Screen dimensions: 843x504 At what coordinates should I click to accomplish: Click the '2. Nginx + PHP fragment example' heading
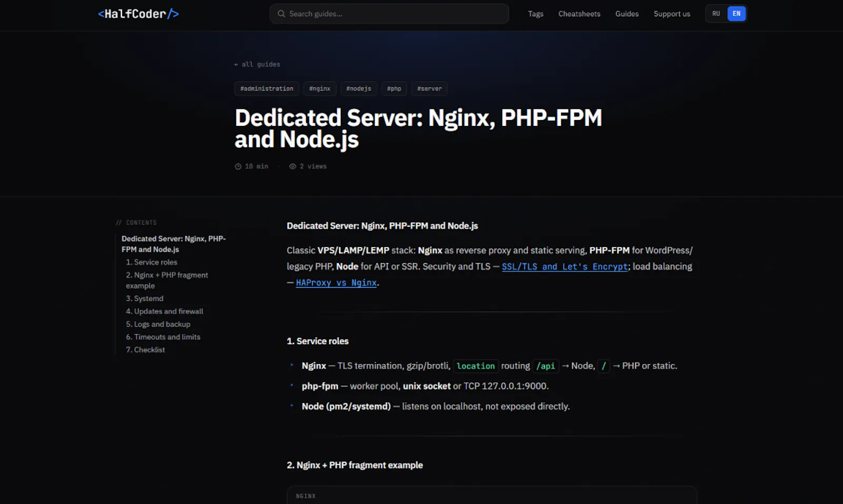coord(355,465)
